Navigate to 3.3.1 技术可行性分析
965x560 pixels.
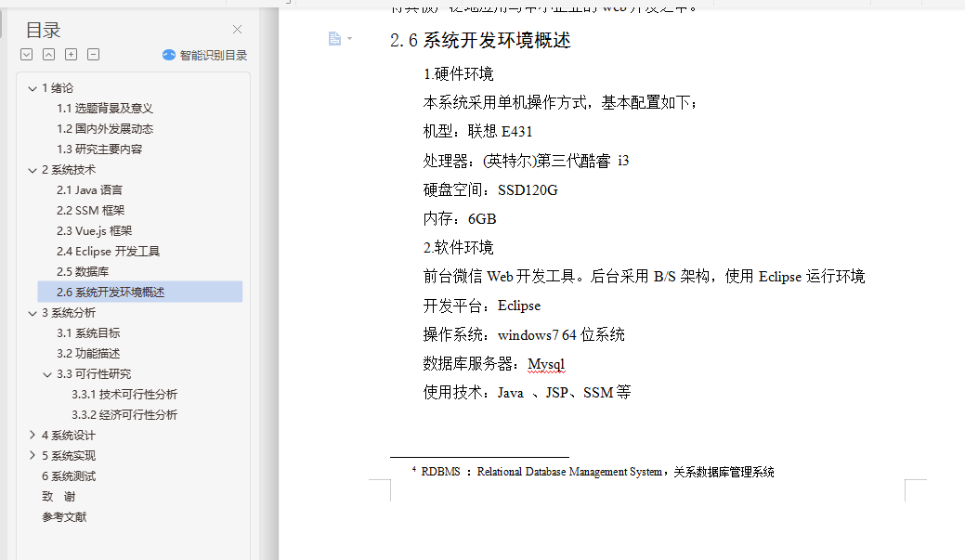(x=124, y=394)
